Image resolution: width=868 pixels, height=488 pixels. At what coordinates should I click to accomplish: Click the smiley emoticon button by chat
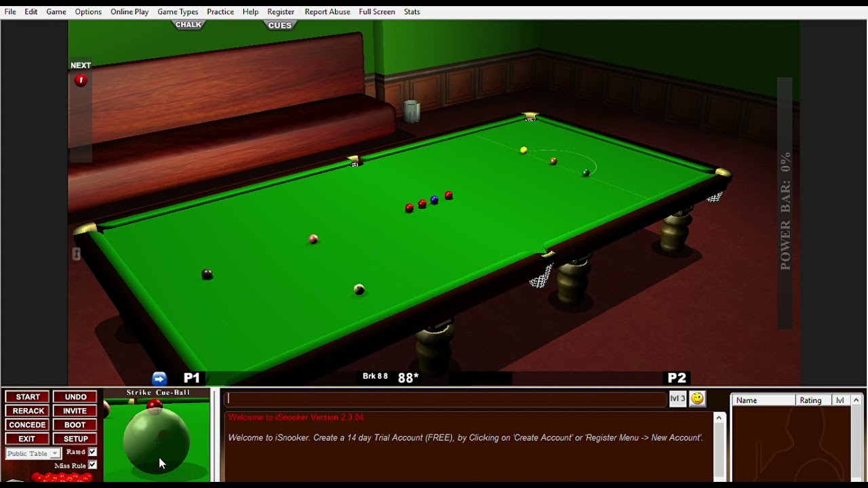697,399
